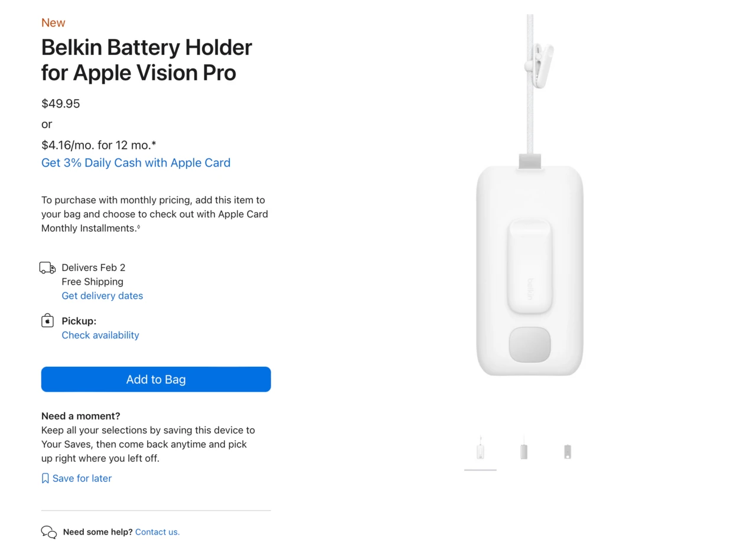This screenshot has width=756, height=544.
Task: Select the Save for later link text
Action: pyautogui.click(x=82, y=478)
